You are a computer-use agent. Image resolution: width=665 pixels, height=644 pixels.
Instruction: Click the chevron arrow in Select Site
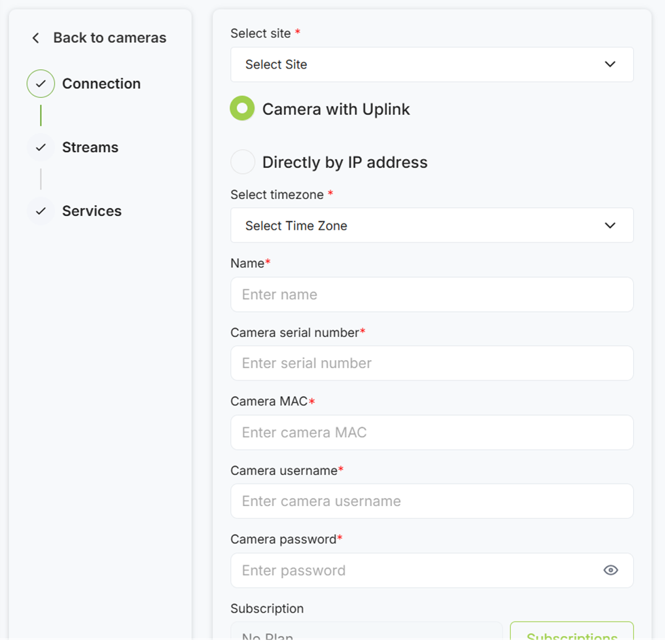point(609,65)
